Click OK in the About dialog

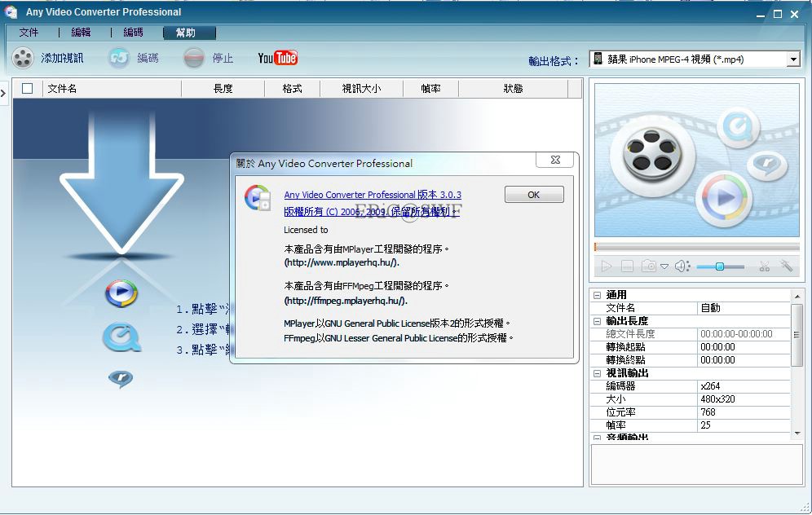click(x=534, y=195)
